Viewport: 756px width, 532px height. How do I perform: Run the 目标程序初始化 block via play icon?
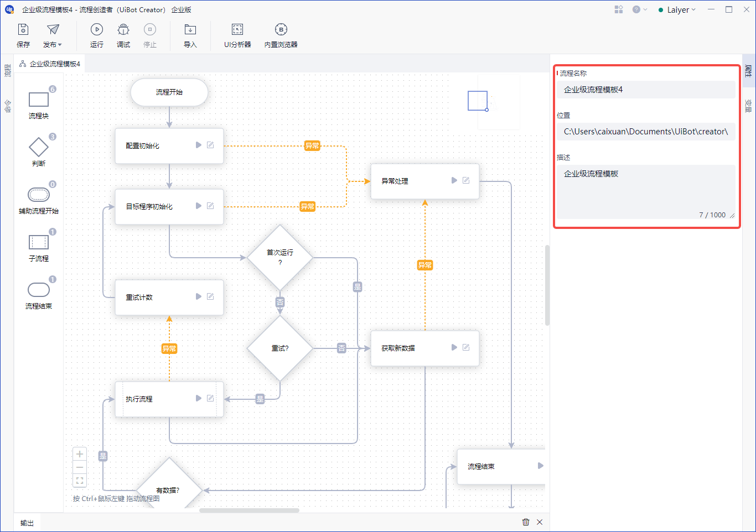point(199,206)
